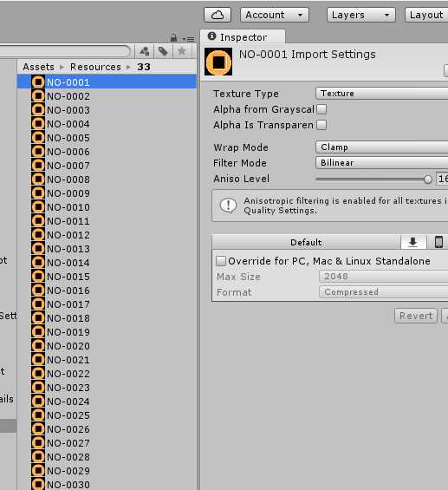The height and width of the screenshot is (490, 448).
Task: Click the NO-0007 asset icon
Action: point(38,166)
